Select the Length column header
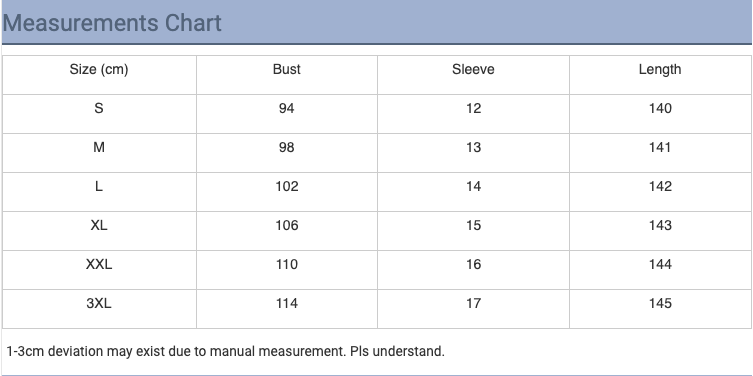The height and width of the screenshot is (376, 753). (x=660, y=70)
